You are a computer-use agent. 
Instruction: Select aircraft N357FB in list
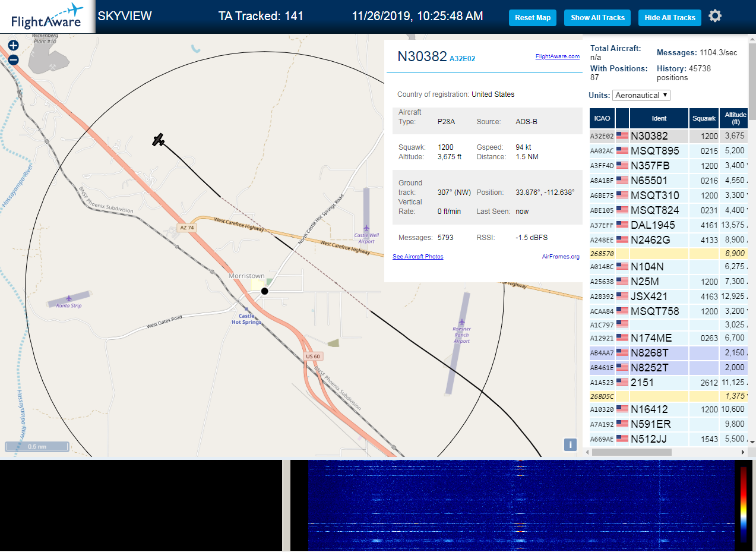pos(669,166)
